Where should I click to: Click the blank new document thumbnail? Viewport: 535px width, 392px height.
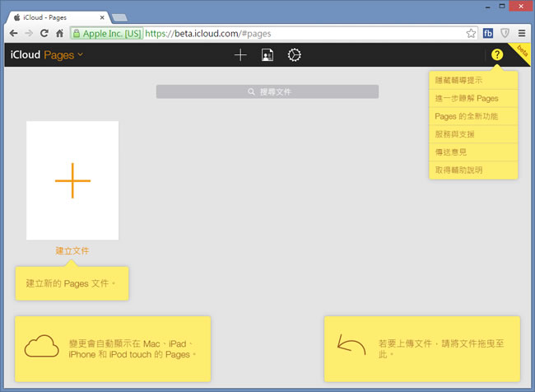pos(72,180)
